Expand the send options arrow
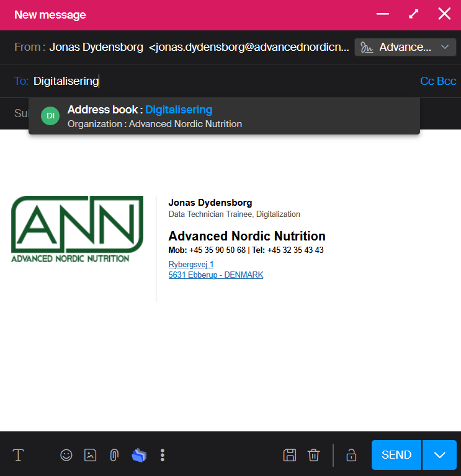Screen dimensions: 461x476 (440, 455)
